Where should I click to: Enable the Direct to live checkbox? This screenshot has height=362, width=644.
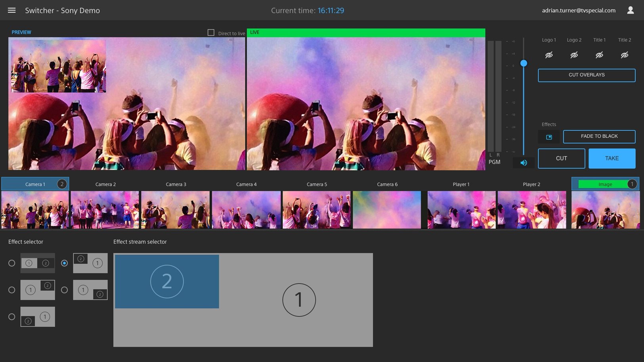(x=211, y=32)
